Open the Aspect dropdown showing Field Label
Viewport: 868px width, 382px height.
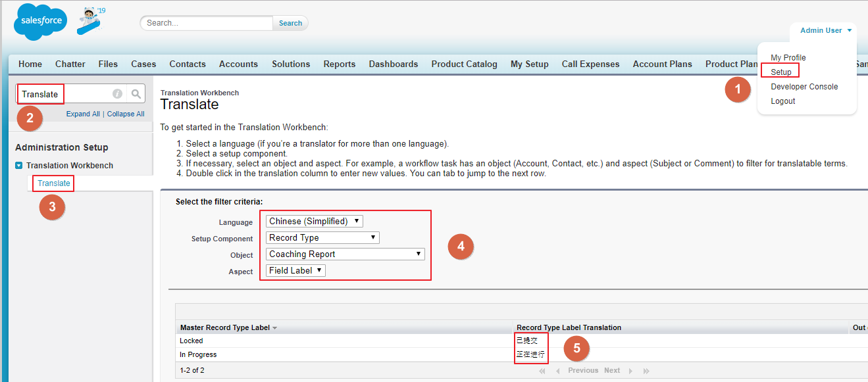[x=295, y=270]
